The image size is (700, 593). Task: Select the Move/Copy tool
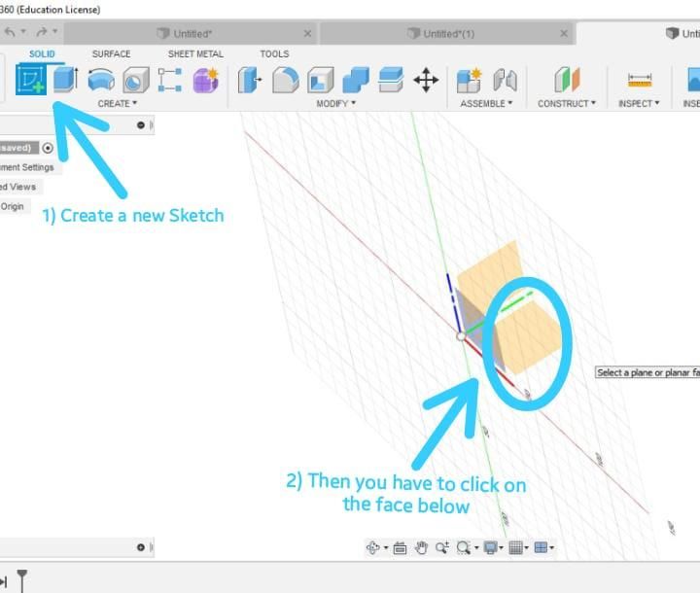(x=426, y=80)
